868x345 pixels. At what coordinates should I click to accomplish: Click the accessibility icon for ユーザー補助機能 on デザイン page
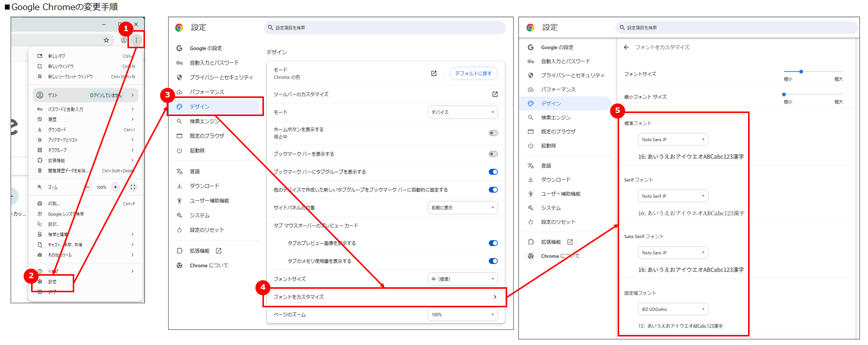179,201
